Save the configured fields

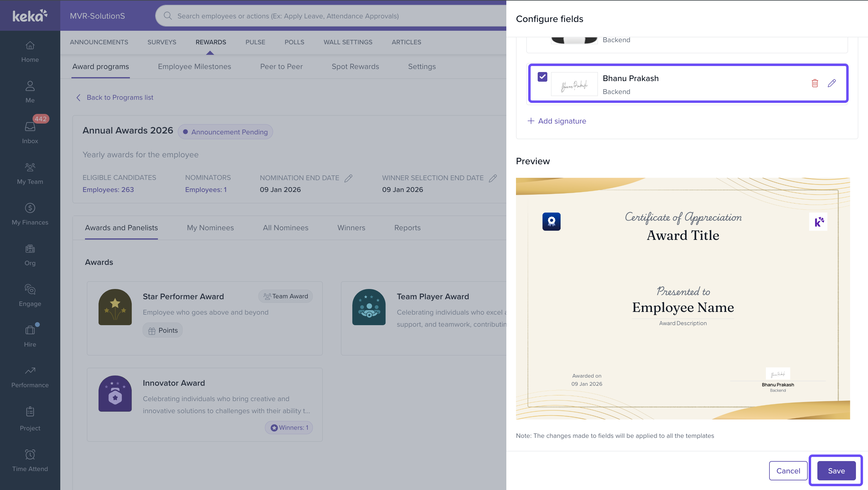point(836,470)
